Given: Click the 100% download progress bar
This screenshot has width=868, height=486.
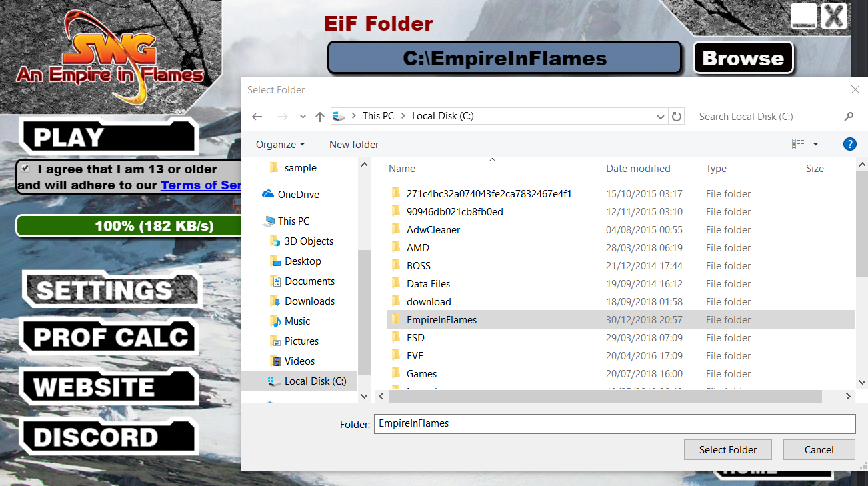Looking at the screenshot, I should pos(129,226).
